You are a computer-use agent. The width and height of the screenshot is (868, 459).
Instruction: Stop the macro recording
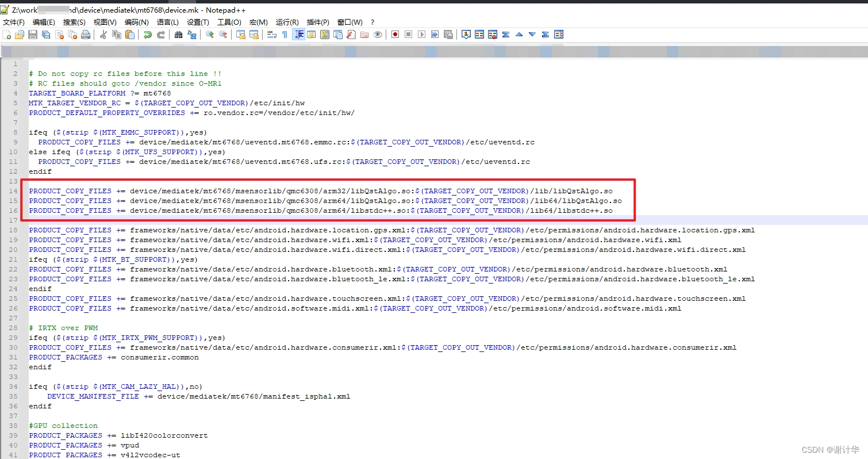coord(408,34)
